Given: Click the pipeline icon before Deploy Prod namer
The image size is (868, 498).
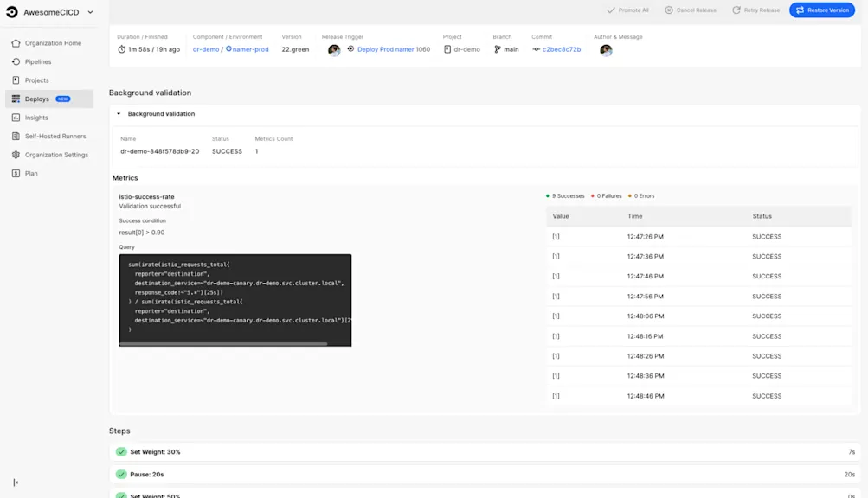Looking at the screenshot, I should (350, 48).
